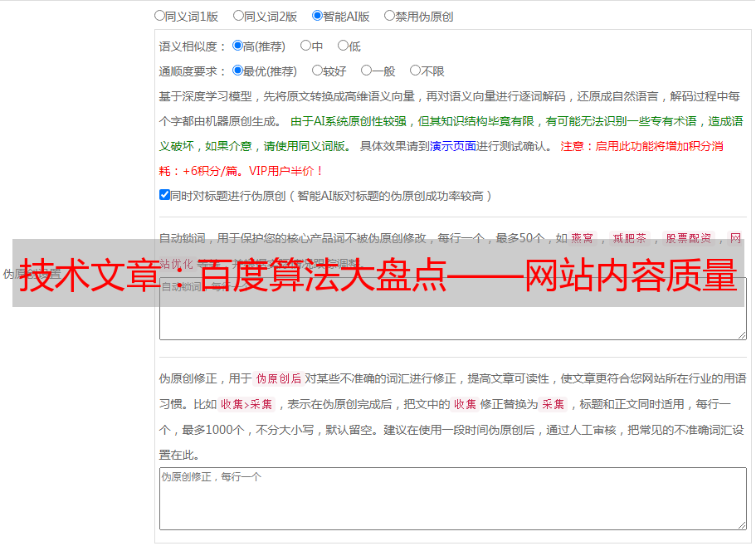Set 语义相似度 to 高(推荐)
Screen dimensions: 756x546
[x=237, y=46]
